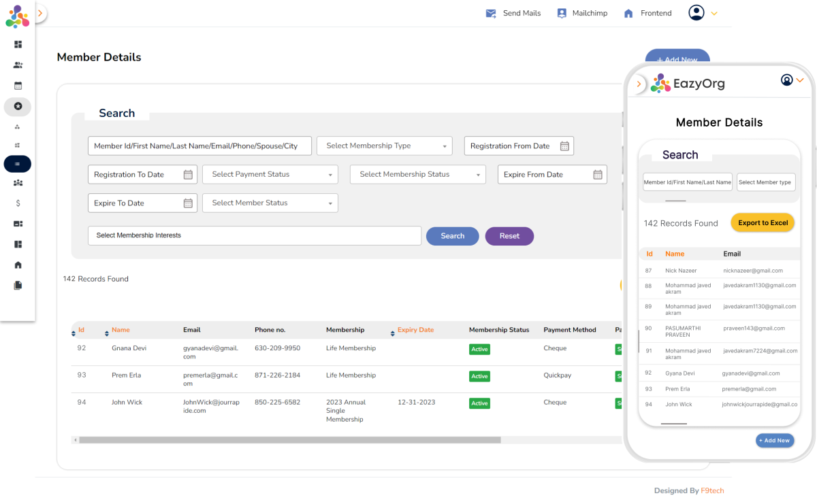
Task: Click the dollar sign payments icon
Action: 18,203
